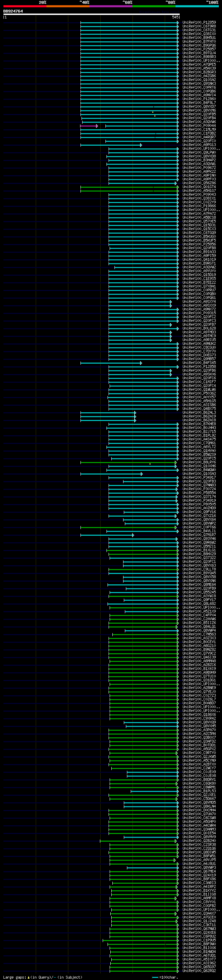This screenshot has height=980, width=222.
Task: Select the UniRef100_B9GPQ6 label
Action: [x=199, y=45]
